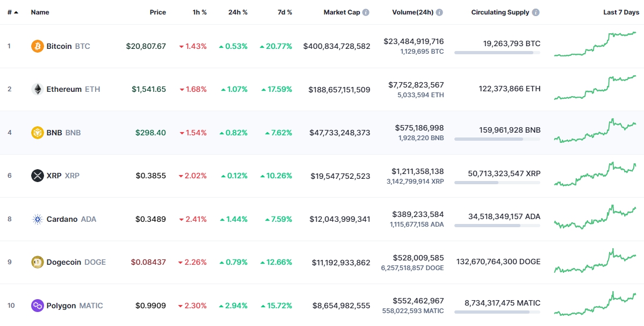Open the Polygon coin page link
The width and height of the screenshot is (644, 326).
pos(75,306)
